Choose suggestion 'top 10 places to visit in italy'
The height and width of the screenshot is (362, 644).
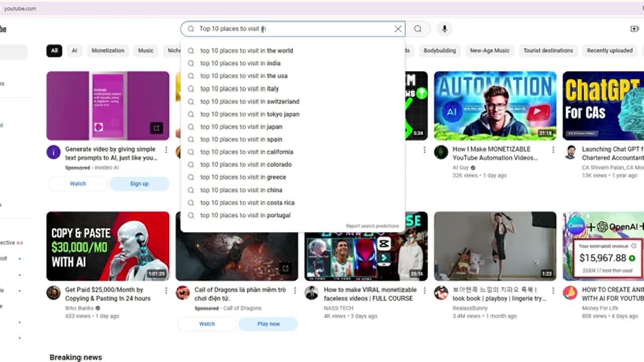click(x=293, y=88)
